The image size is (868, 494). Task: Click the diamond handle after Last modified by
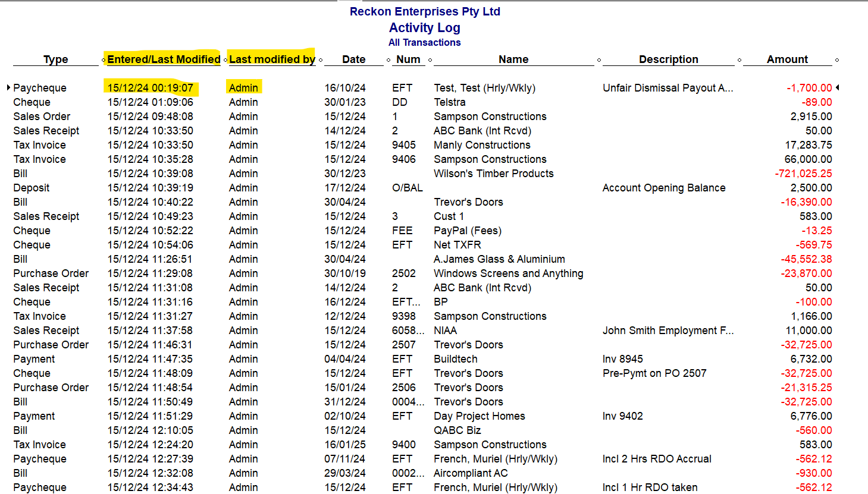[x=321, y=60]
